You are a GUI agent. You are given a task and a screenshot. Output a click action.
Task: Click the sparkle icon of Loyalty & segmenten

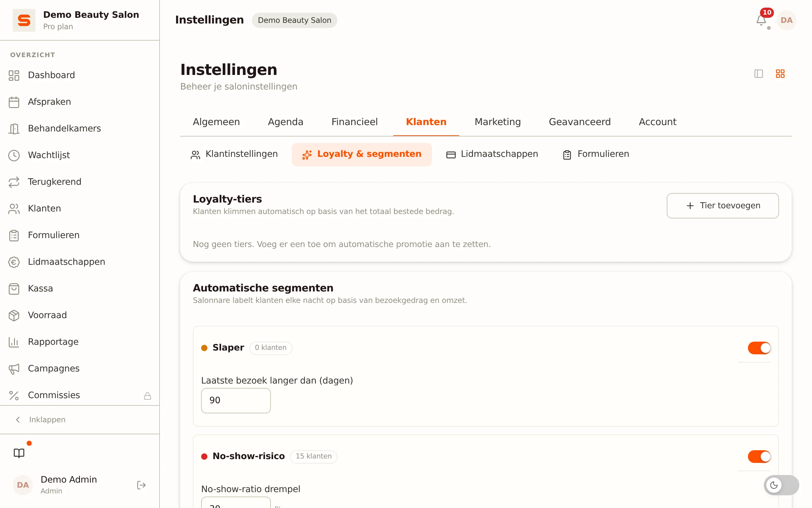click(307, 155)
